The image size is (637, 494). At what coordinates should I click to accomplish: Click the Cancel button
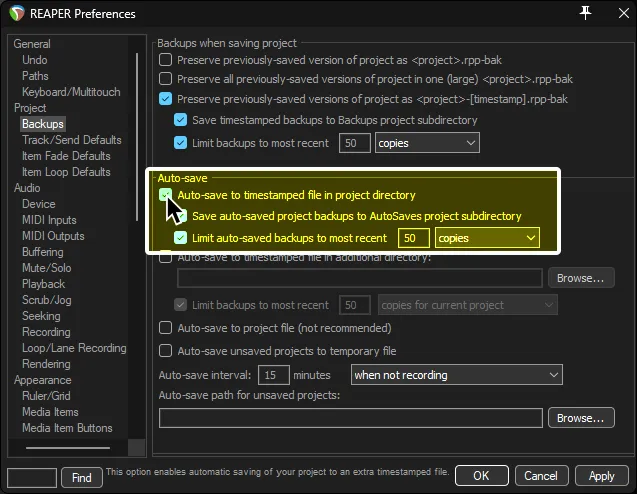point(541,476)
